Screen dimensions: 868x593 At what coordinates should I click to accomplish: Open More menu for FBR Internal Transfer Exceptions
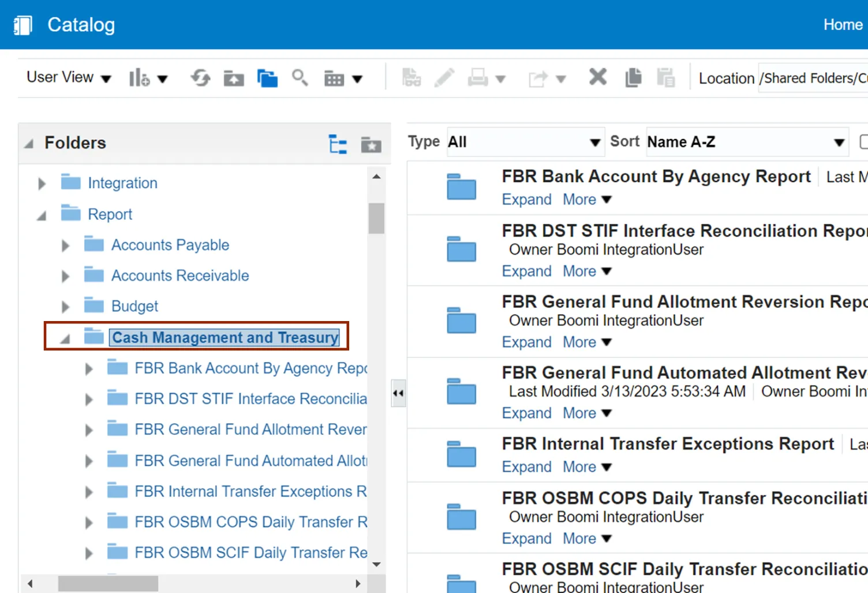coord(586,467)
